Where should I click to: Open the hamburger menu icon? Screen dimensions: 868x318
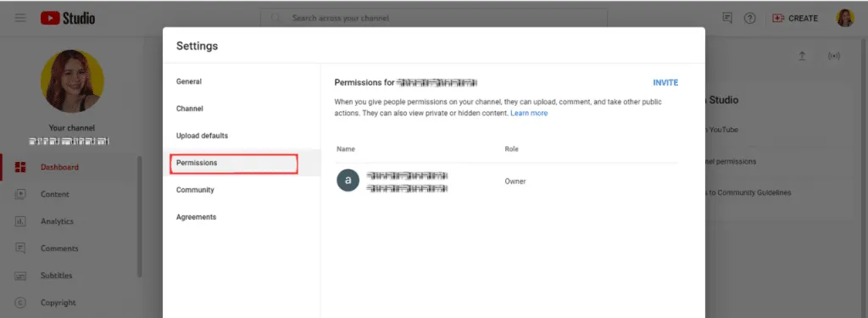(20, 18)
